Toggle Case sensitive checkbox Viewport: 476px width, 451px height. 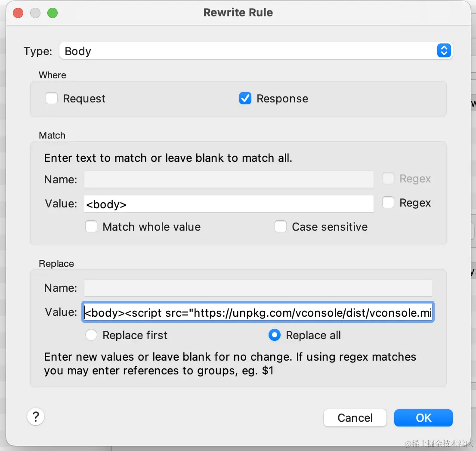click(x=281, y=227)
